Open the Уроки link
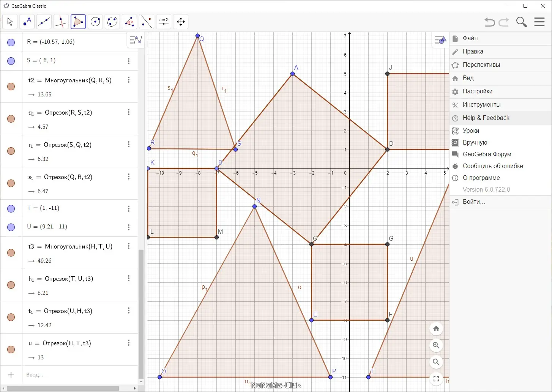552x392 pixels. tap(500, 131)
